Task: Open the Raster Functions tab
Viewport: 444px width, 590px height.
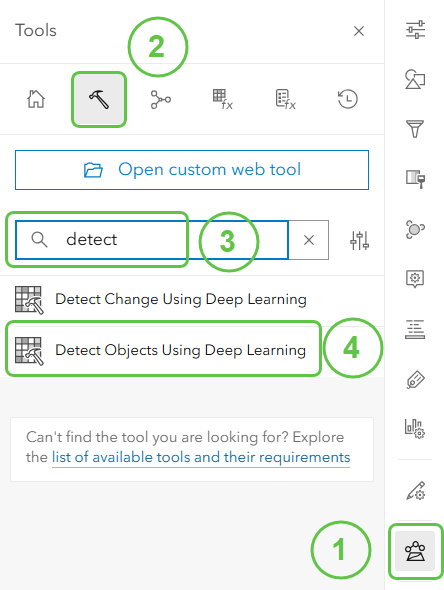Action: (223, 100)
